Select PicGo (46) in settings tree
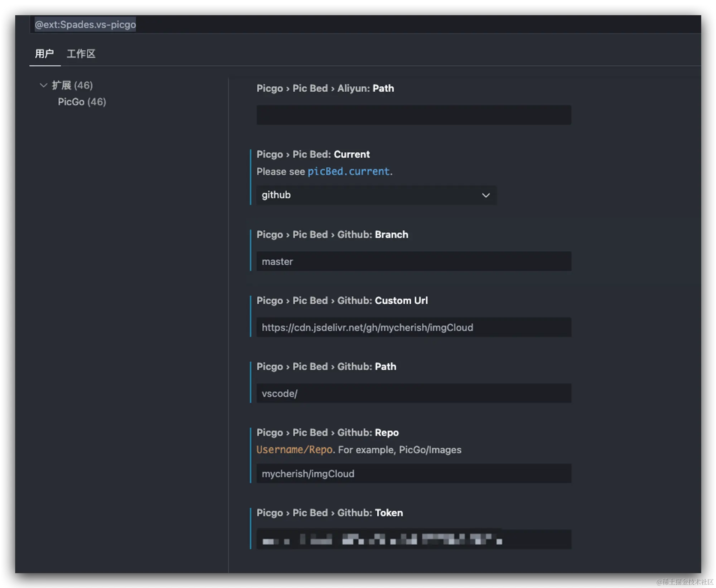 click(82, 102)
